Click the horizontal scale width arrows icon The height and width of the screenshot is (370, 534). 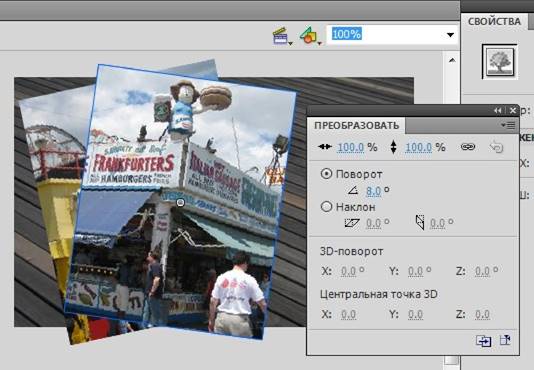[x=325, y=147]
